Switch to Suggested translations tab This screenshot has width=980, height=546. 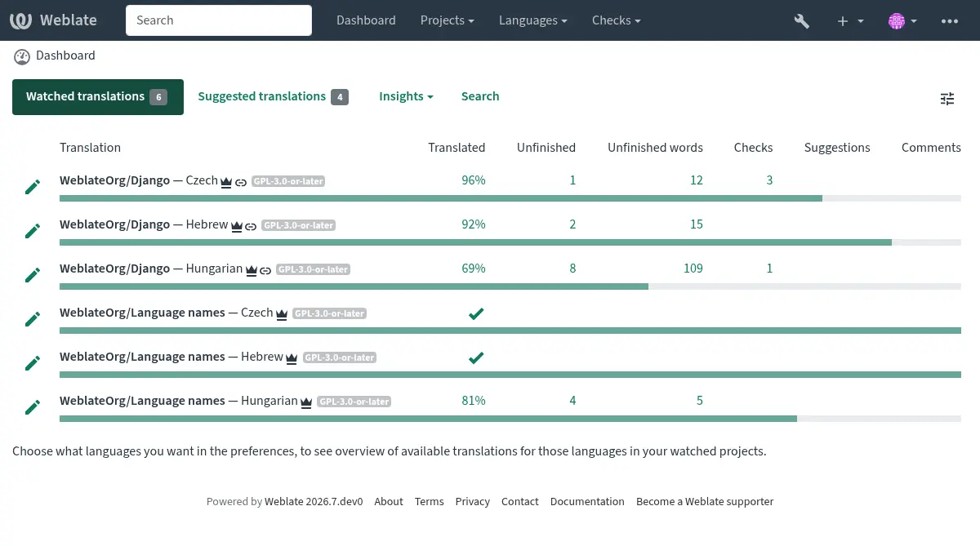pos(273,97)
